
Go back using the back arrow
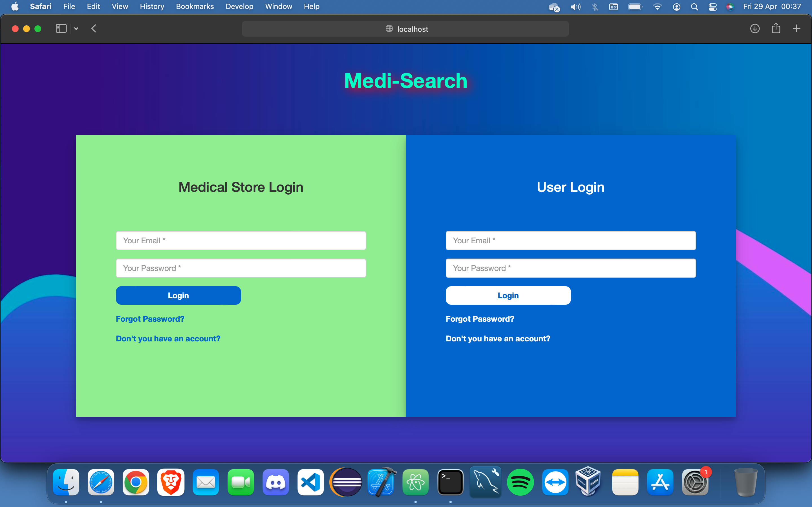pyautogui.click(x=94, y=28)
